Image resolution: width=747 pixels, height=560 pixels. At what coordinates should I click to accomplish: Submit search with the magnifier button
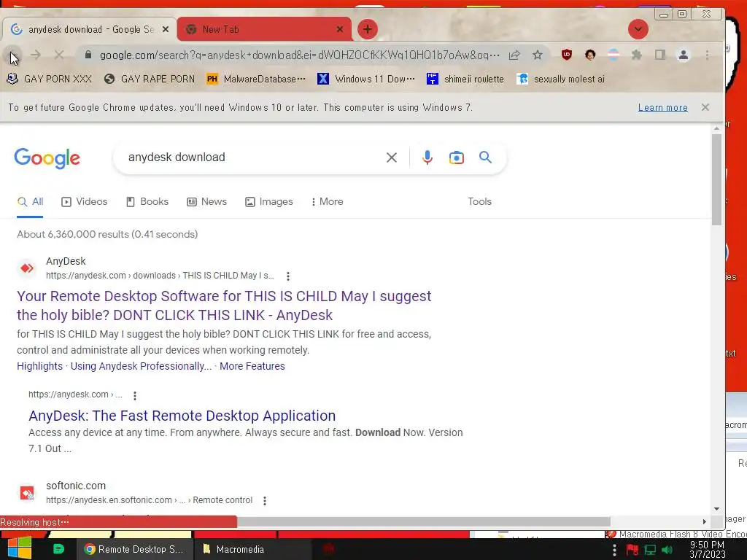pos(485,157)
